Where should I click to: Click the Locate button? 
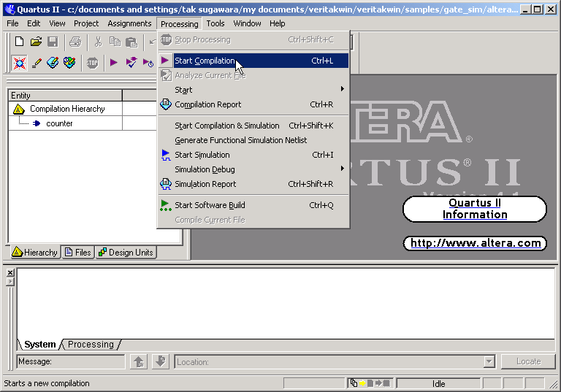(528, 361)
